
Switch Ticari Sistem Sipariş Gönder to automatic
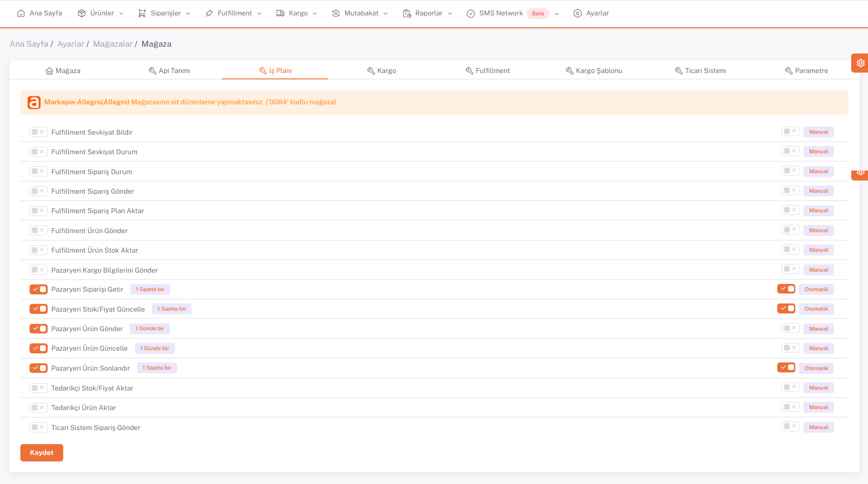(x=791, y=426)
